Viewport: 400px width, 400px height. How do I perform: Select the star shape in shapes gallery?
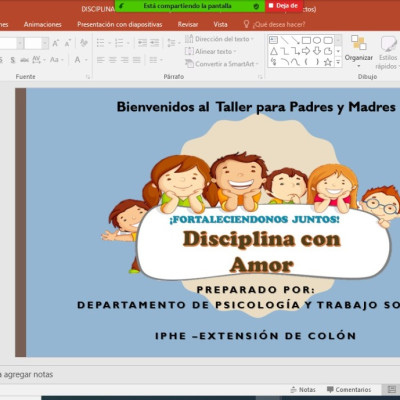[328, 62]
